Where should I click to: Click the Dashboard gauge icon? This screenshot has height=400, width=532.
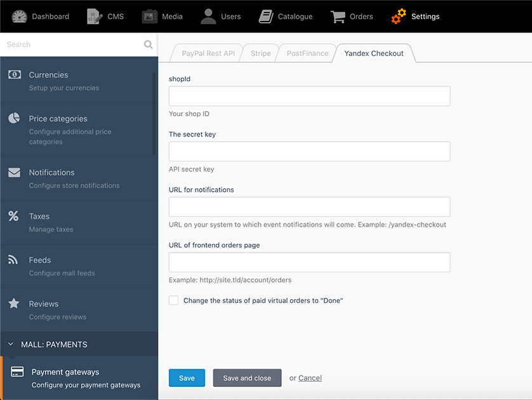(x=19, y=17)
